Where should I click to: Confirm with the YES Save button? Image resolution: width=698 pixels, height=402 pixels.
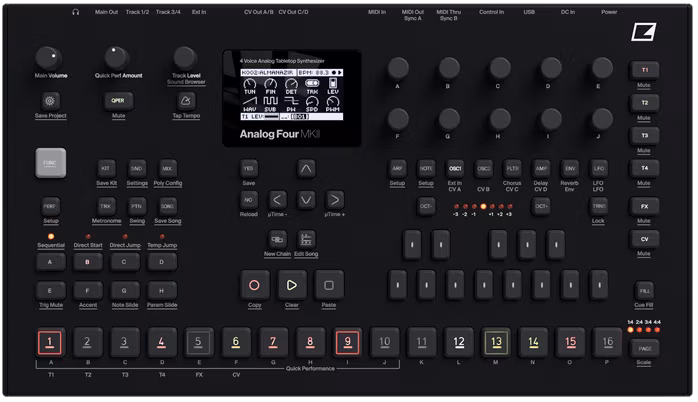click(248, 169)
